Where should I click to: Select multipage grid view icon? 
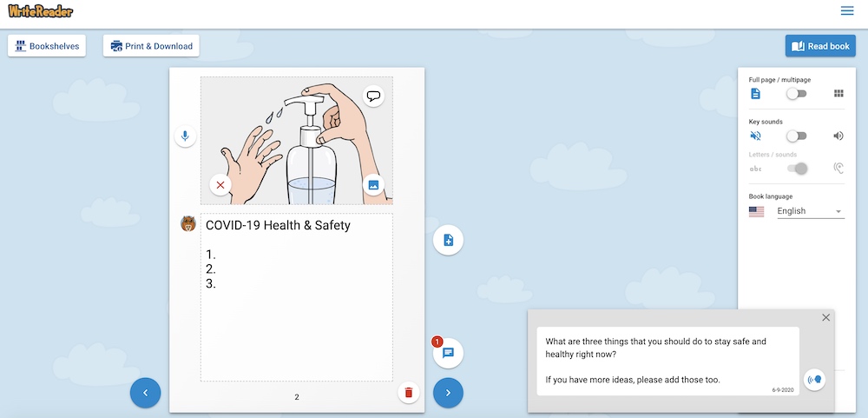pyautogui.click(x=838, y=94)
